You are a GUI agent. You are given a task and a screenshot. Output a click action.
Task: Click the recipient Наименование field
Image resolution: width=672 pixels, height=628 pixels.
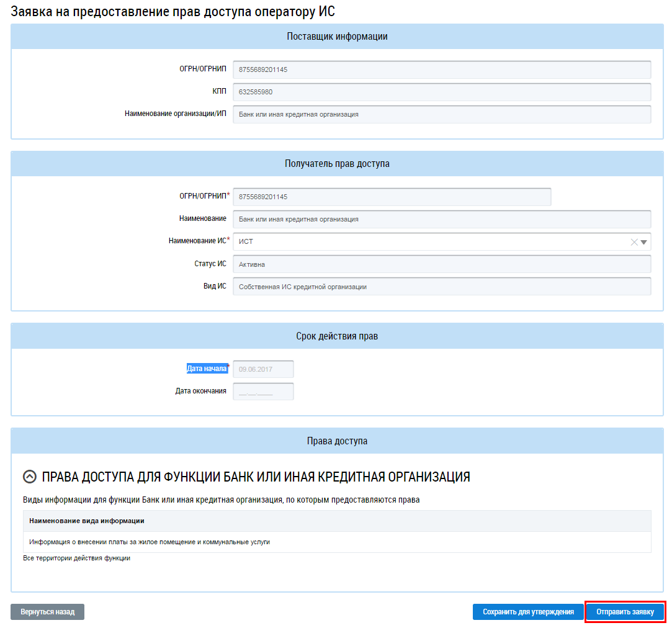pos(441,219)
